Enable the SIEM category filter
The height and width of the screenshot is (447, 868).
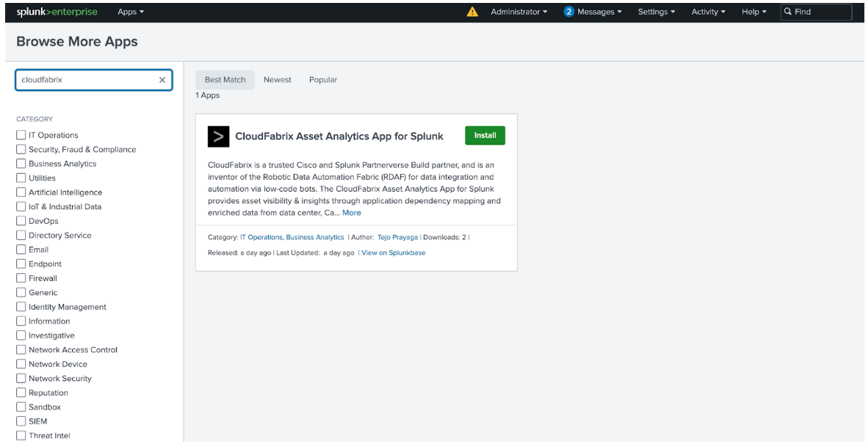coord(21,421)
